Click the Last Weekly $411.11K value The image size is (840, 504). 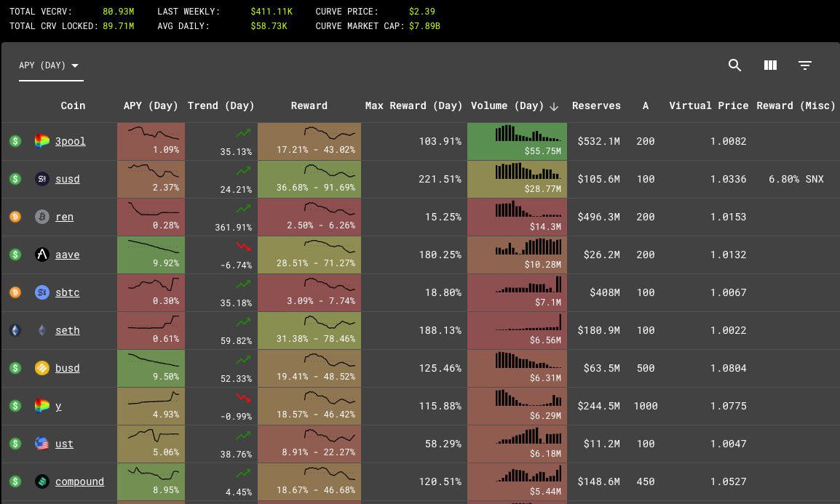point(272,11)
